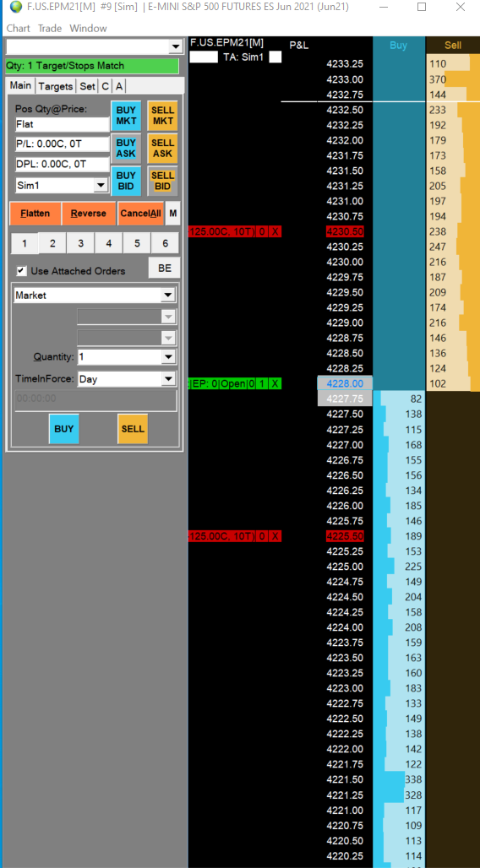Open the Window menu
This screenshot has height=868, width=480.
point(88,28)
